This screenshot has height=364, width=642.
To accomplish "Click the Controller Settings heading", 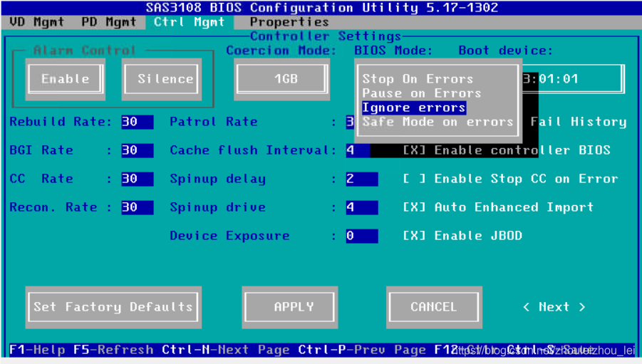I will [326, 36].
